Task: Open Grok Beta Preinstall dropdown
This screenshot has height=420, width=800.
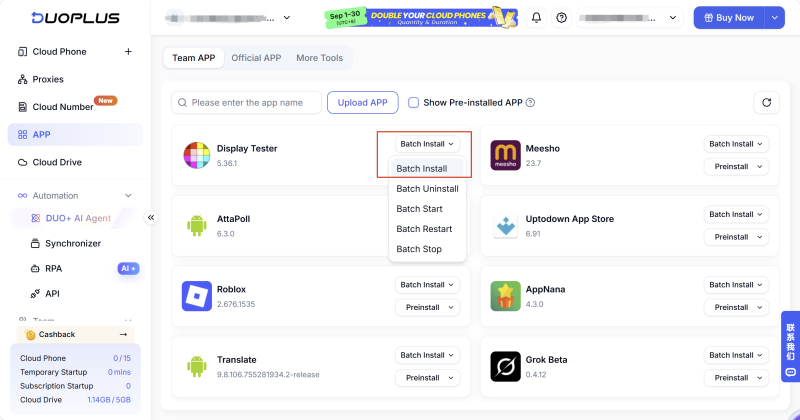Action: 736,378
